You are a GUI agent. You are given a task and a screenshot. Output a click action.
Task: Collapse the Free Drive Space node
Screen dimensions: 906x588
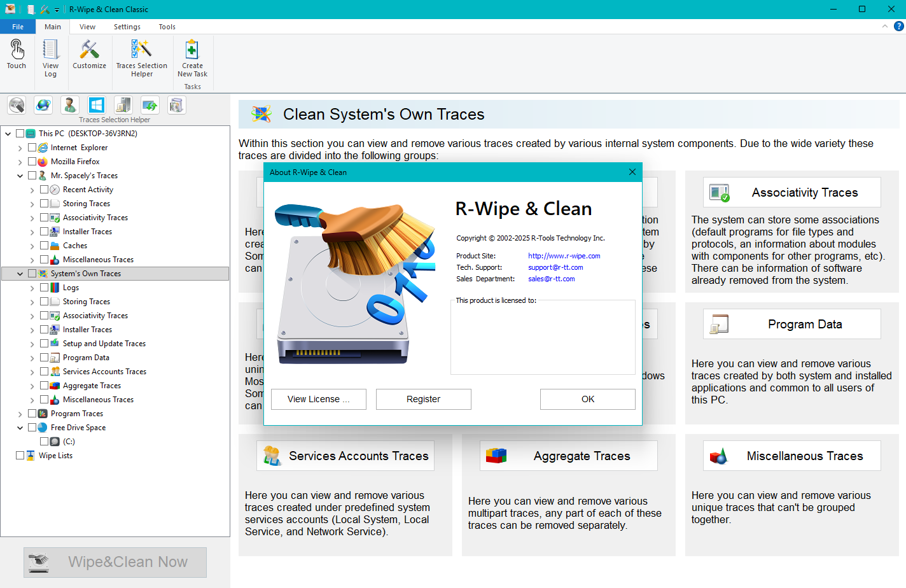tap(20, 428)
